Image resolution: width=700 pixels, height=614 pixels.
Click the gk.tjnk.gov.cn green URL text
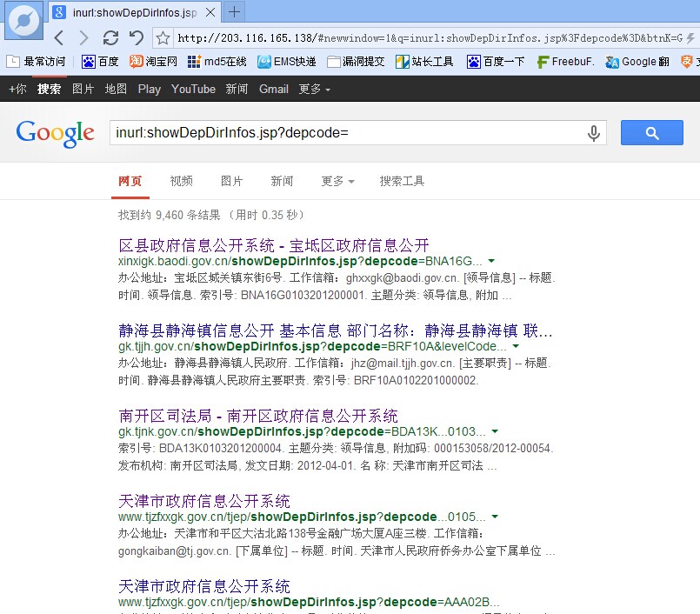[x=302, y=431]
